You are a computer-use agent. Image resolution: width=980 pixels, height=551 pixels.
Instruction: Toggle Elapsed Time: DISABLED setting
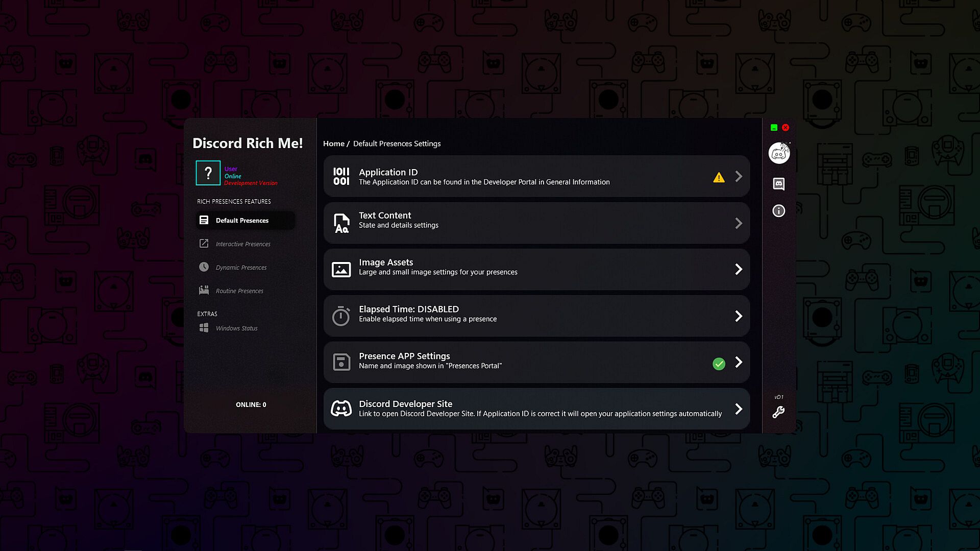pyautogui.click(x=409, y=309)
